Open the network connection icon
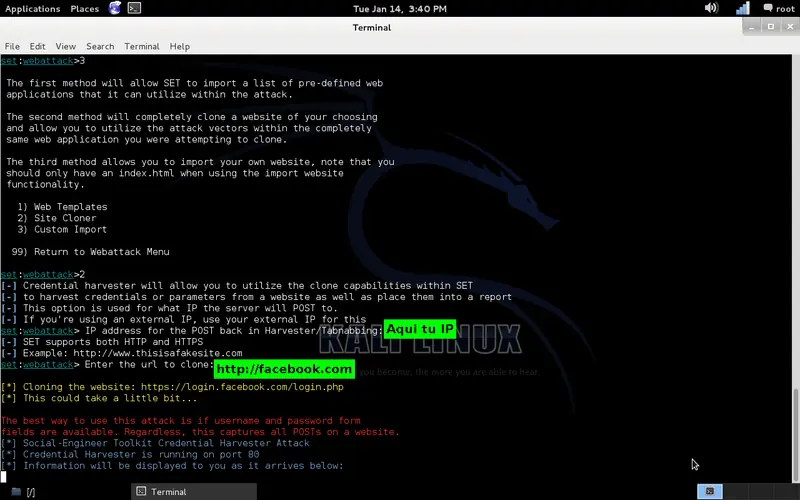Viewport: 800px width, 500px height. (x=742, y=8)
